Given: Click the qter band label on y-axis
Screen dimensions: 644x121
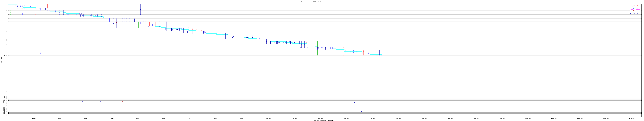Looking at the screenshot, I should coord(6,55).
